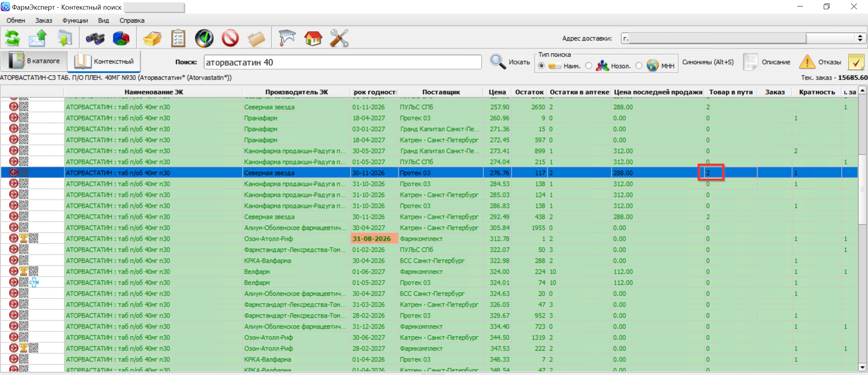Viewport: 868px width, 375px height.
Task: Select the Наим. search type radio button
Action: coord(541,66)
